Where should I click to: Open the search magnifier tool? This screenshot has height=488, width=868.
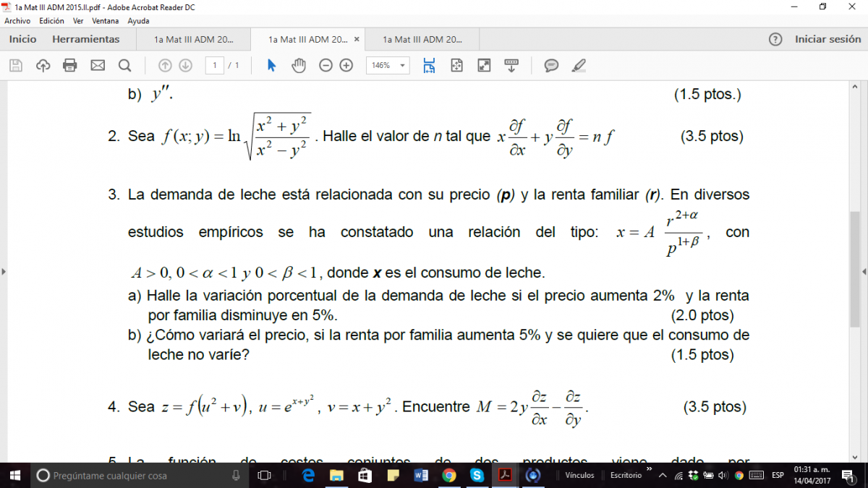click(x=124, y=66)
